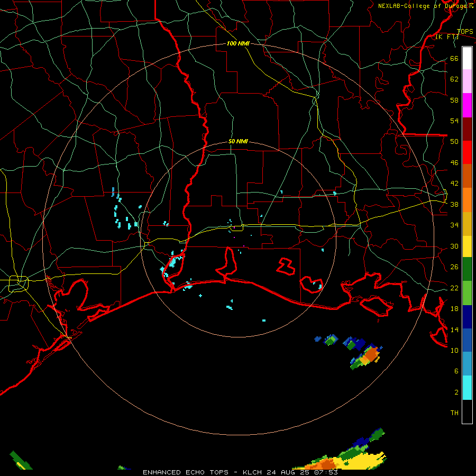Image resolution: width=476 pixels, height=476 pixels.
Task: Click the "2" scale value
Action: [x=456, y=392]
